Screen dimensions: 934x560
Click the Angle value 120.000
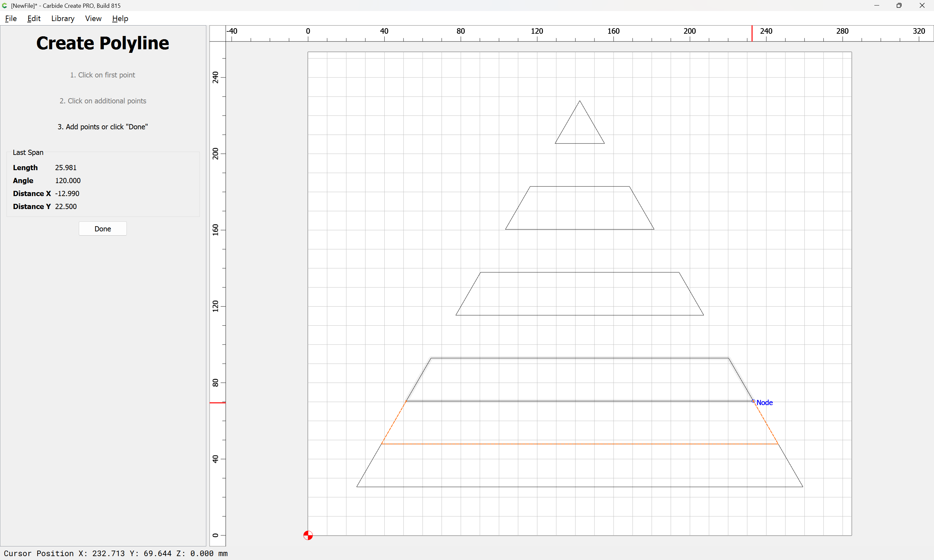(68, 181)
